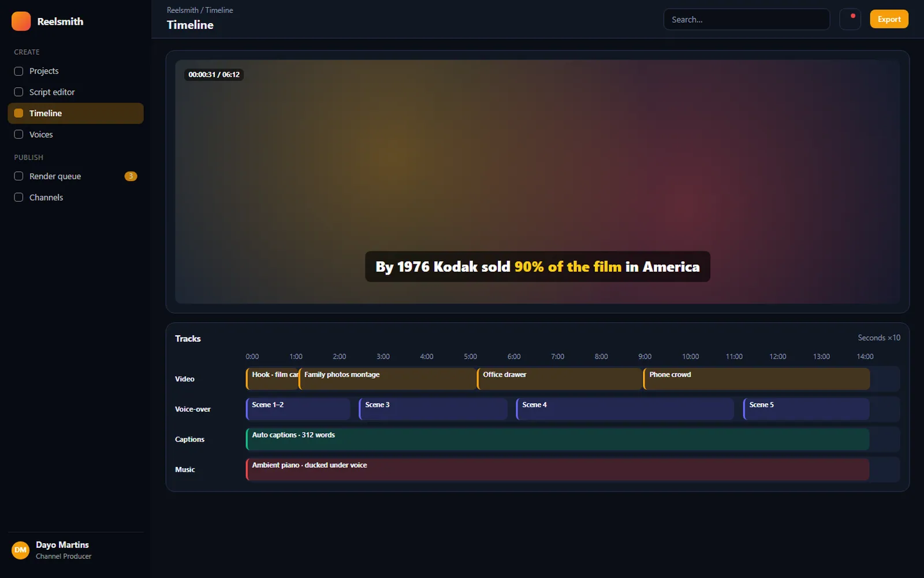This screenshot has height=578, width=924.
Task: Click the 11:00 ruler mark
Action: point(734,357)
